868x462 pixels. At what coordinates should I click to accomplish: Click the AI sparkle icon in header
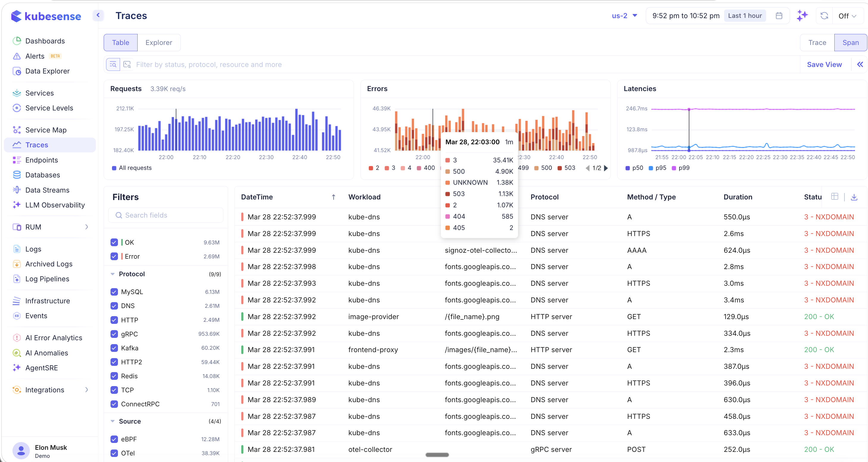click(x=802, y=16)
